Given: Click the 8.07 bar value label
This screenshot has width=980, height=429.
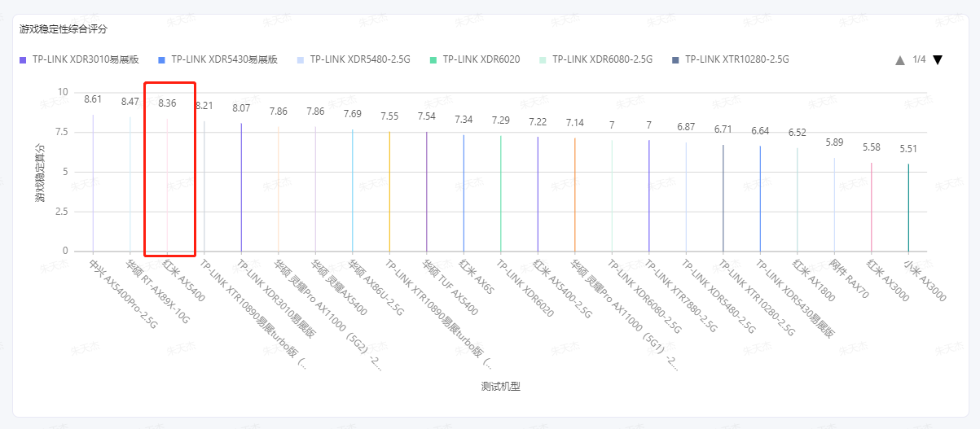Looking at the screenshot, I should click(x=241, y=108).
